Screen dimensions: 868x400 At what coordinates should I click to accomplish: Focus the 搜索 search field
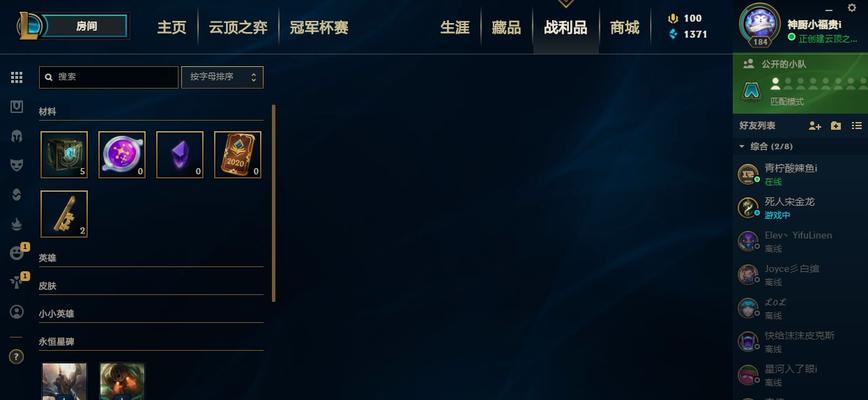pyautogui.click(x=108, y=77)
